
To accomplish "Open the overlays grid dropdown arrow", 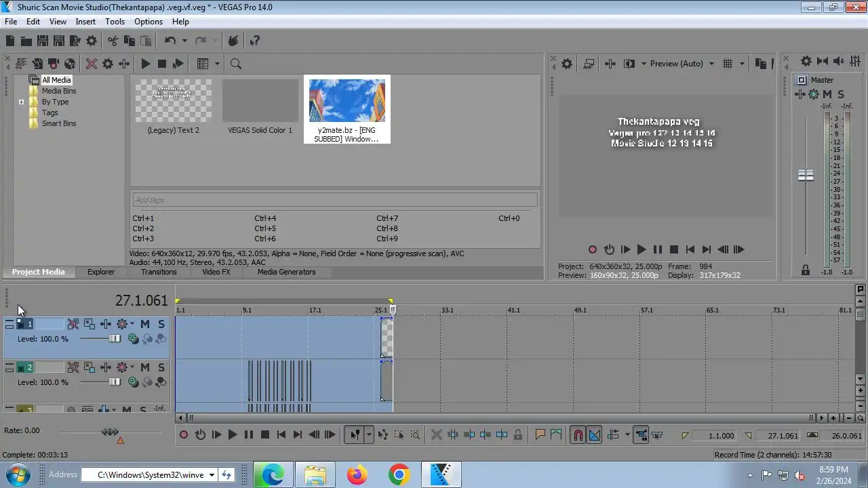I will 742,64.
